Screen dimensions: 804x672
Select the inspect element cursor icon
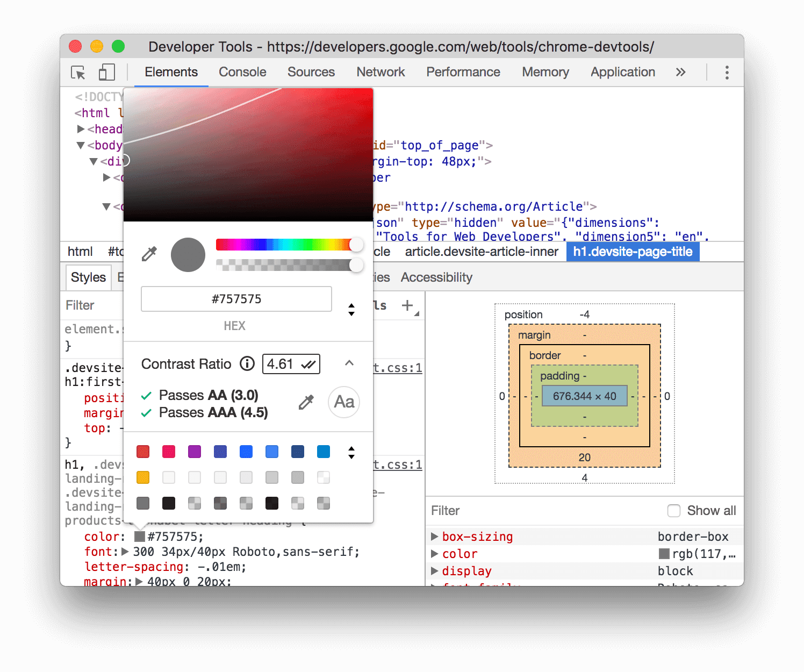77,73
